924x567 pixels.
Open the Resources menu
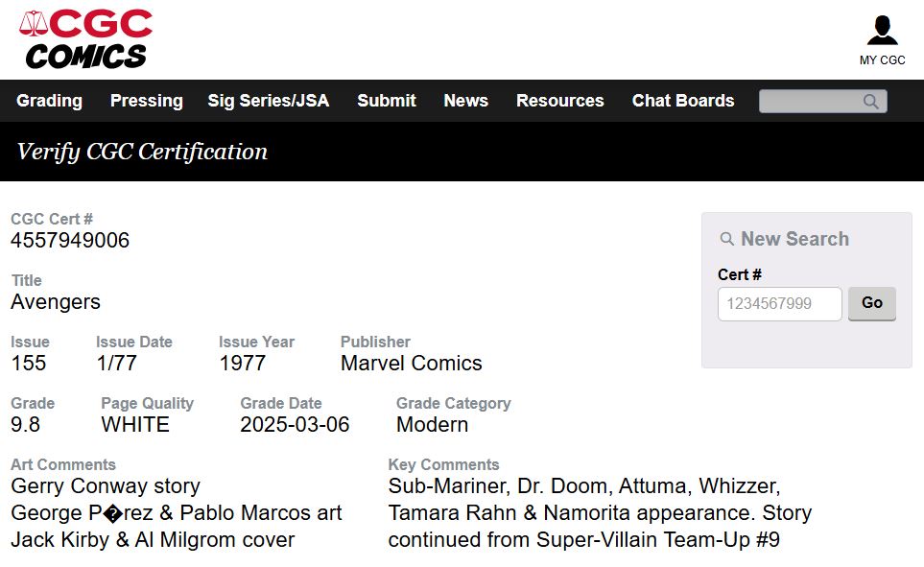pyautogui.click(x=559, y=101)
